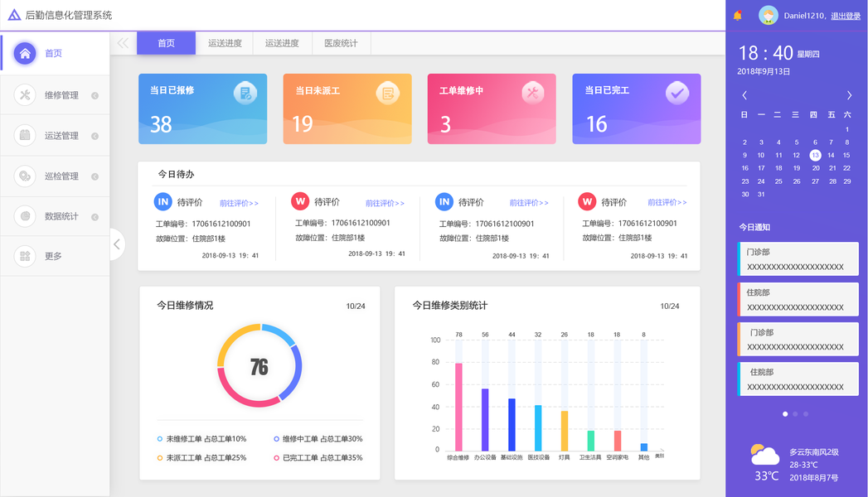The height and width of the screenshot is (497, 868).
Task: Click the 首页 home icon in sidebar
Action: pos(25,53)
